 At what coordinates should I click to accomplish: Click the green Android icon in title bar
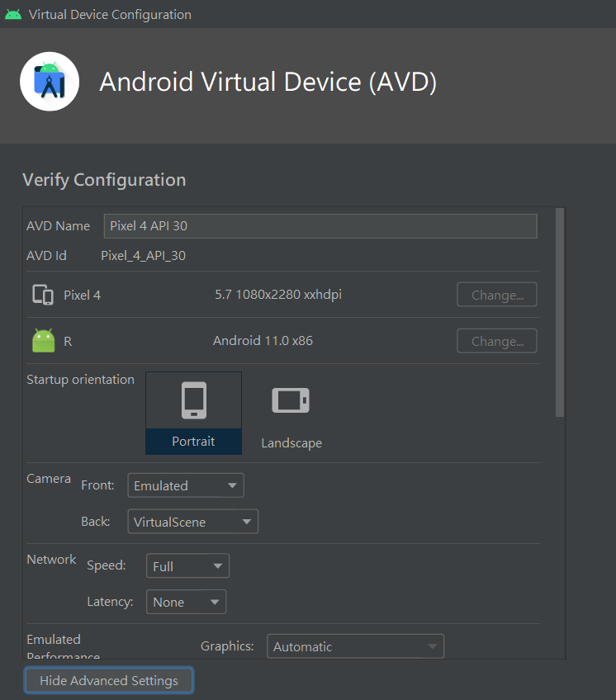coord(13,14)
